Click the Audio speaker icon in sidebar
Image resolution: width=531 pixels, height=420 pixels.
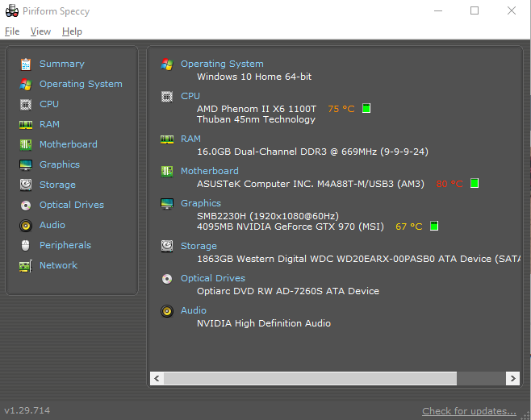(x=26, y=226)
